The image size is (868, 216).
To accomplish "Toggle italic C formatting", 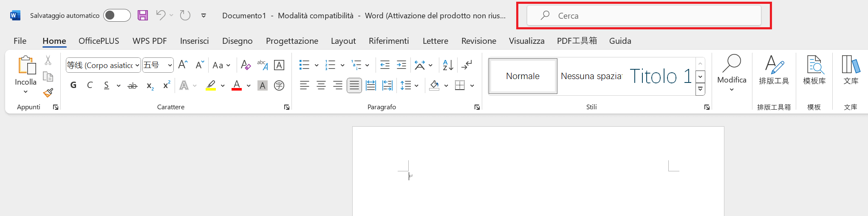I will (90, 85).
